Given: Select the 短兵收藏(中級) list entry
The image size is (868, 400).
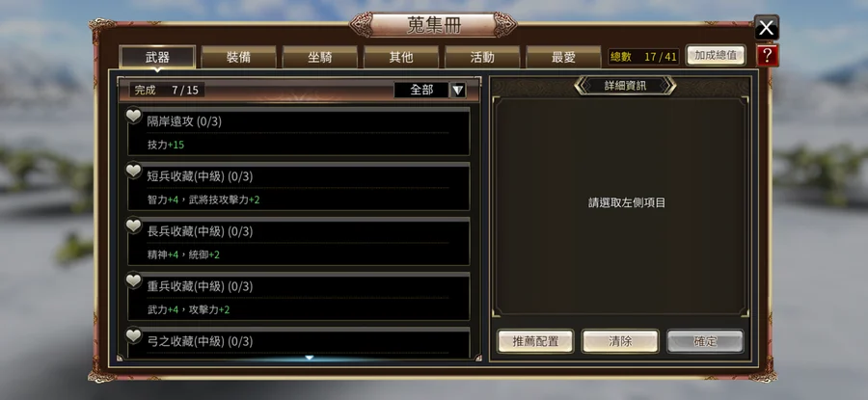Looking at the screenshot, I should pos(299,186).
